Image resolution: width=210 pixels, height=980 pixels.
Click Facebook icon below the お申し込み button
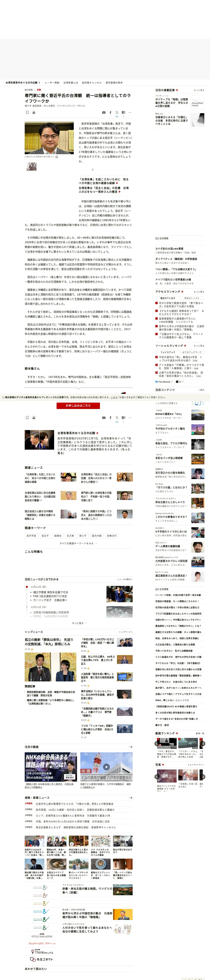pos(111,418)
